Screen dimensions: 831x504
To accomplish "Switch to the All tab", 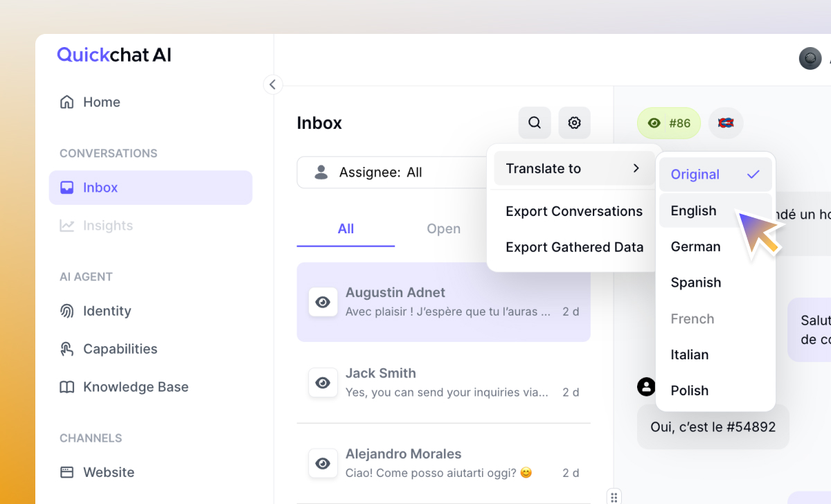I will [x=346, y=228].
